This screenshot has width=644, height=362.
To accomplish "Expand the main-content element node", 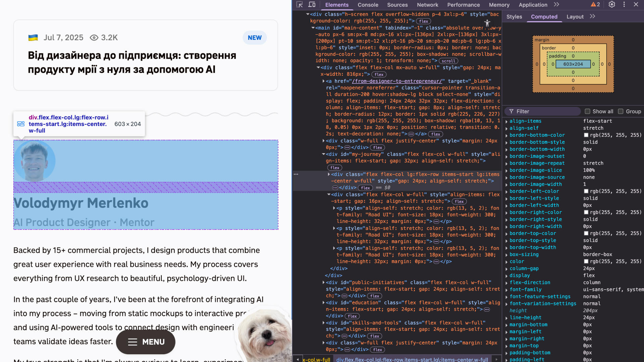I will (x=313, y=28).
